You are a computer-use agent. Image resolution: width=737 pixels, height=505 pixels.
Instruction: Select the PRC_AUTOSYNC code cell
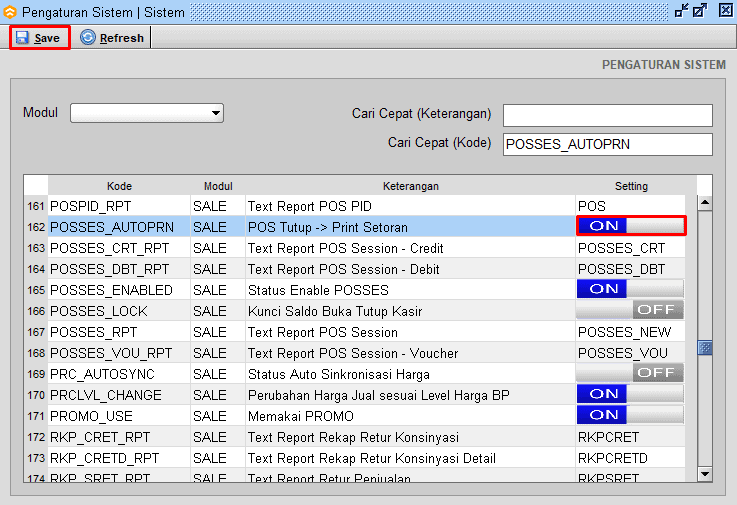[119, 374]
